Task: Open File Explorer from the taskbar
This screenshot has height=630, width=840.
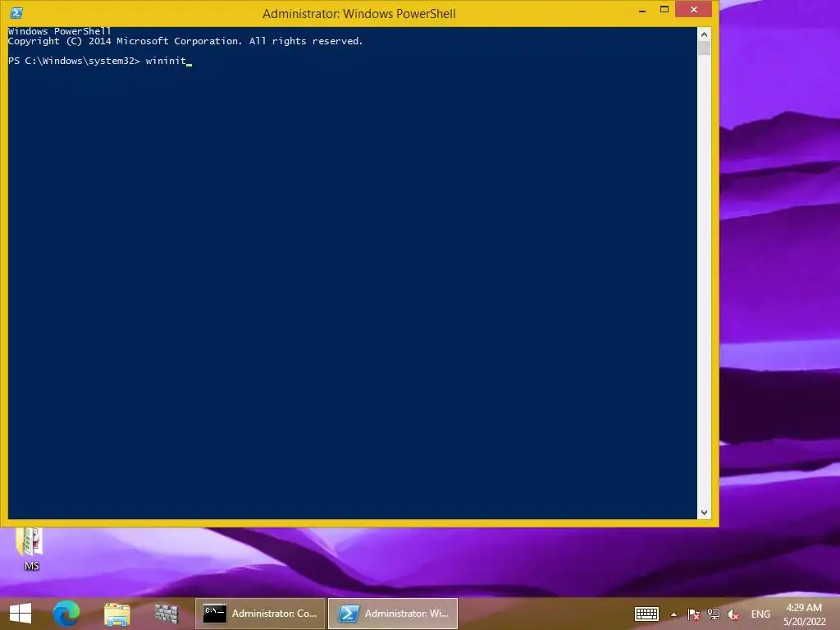Action: 116,614
